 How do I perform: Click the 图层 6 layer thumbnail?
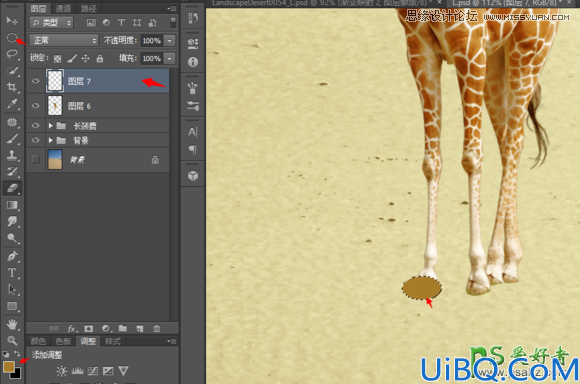click(x=55, y=106)
